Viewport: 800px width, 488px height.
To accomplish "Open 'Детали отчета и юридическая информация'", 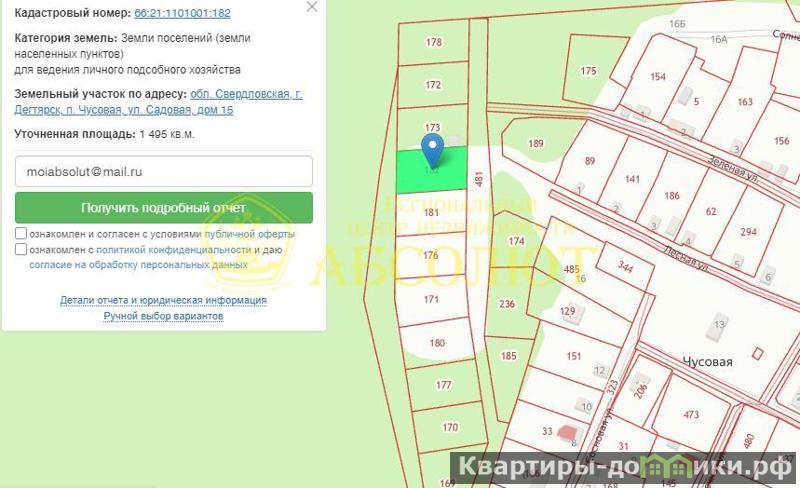I will (163, 300).
